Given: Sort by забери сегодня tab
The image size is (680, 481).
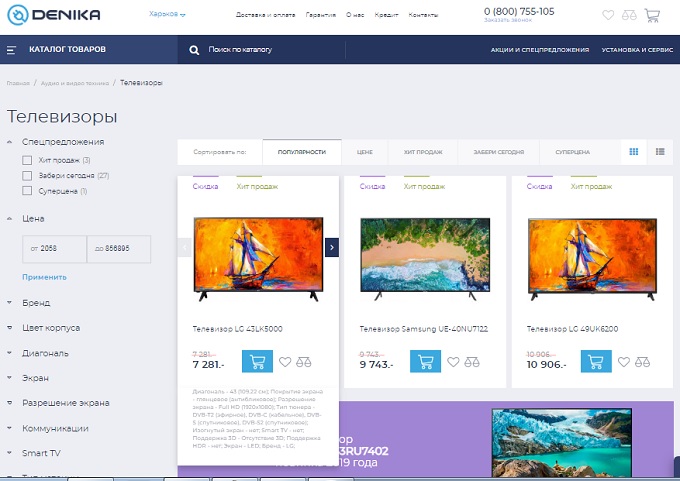Looking at the screenshot, I should tap(499, 152).
